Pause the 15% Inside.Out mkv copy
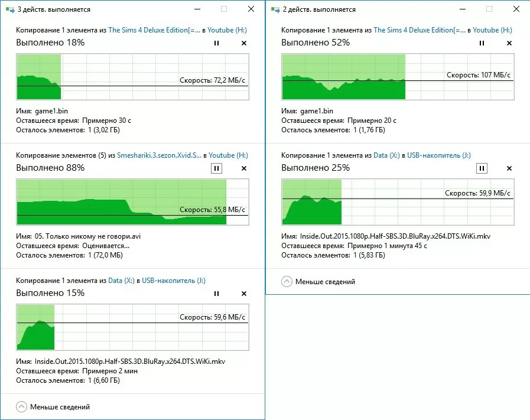 pos(216,294)
